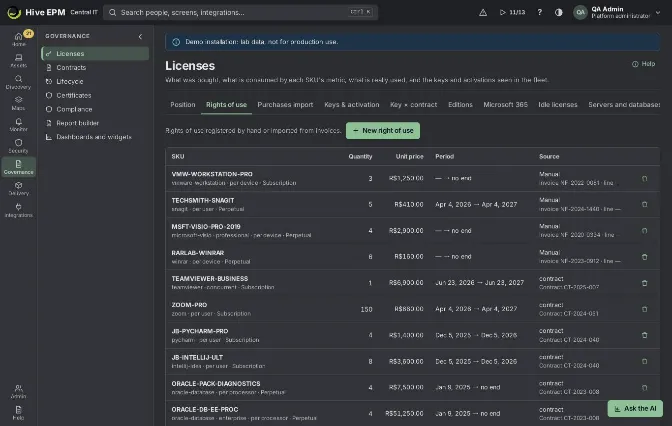Delete the JB-INTELLIJ-ULT row
This screenshot has height=426, width=672.
click(644, 361)
